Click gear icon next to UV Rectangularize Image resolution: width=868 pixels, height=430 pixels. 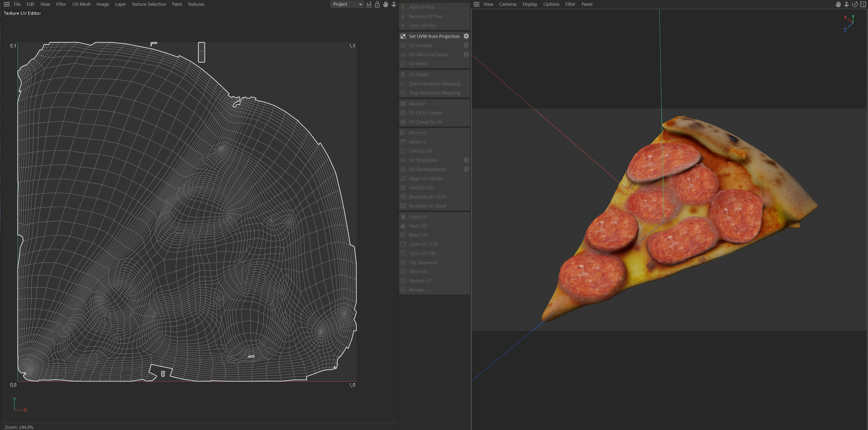coord(466,169)
